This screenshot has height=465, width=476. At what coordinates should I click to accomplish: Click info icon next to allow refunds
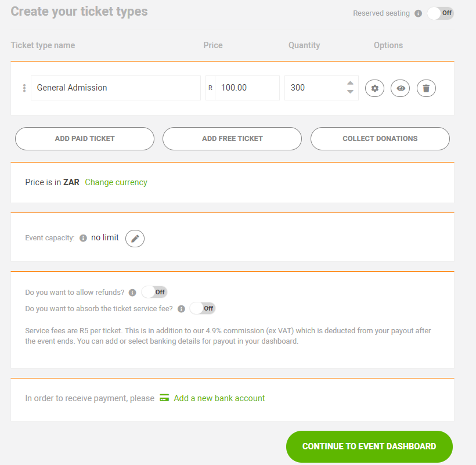[132, 293]
